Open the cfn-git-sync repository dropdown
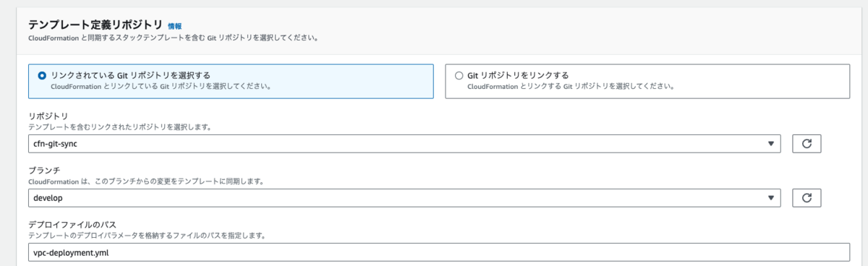The image size is (868, 266). [404, 143]
